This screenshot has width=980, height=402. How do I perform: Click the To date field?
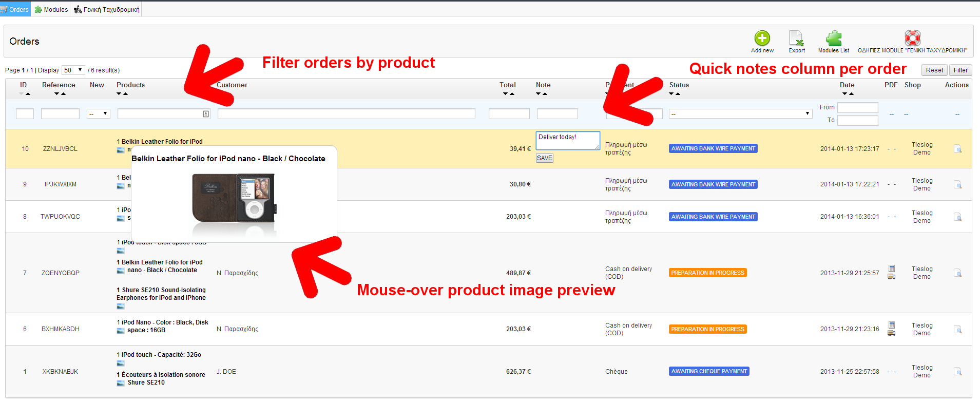858,120
